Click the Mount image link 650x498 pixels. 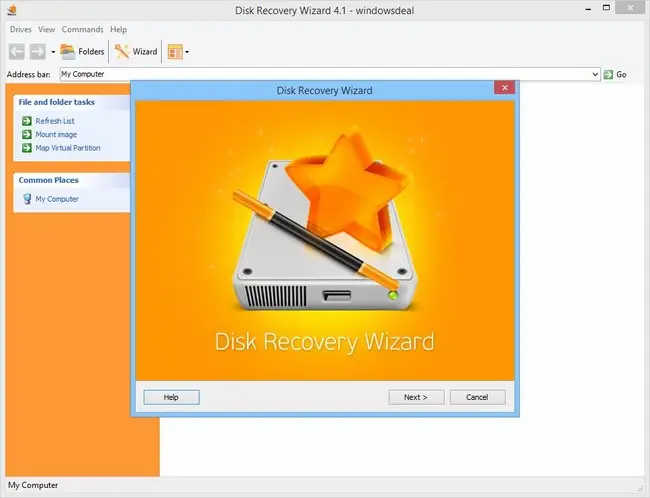point(56,135)
